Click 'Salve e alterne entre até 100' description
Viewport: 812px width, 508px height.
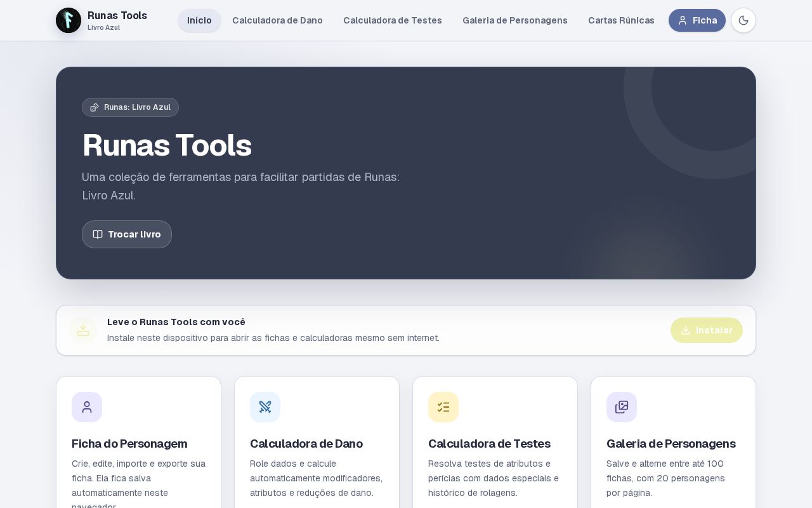coord(665,478)
